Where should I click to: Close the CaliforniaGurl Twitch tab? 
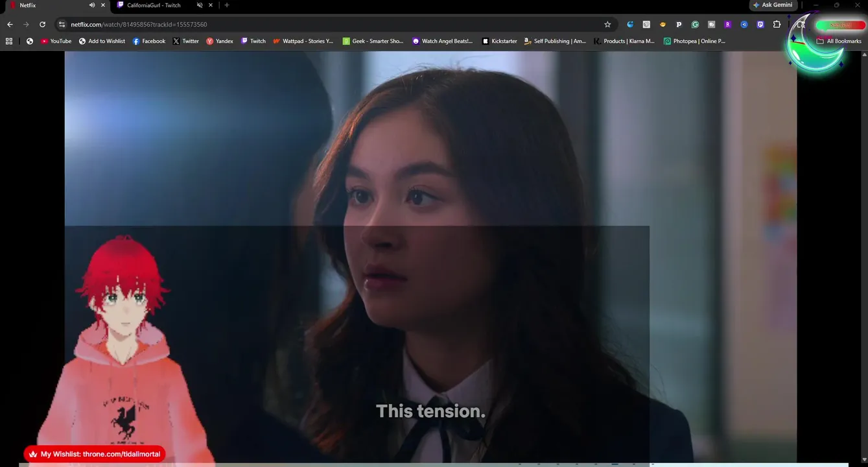[x=211, y=5]
